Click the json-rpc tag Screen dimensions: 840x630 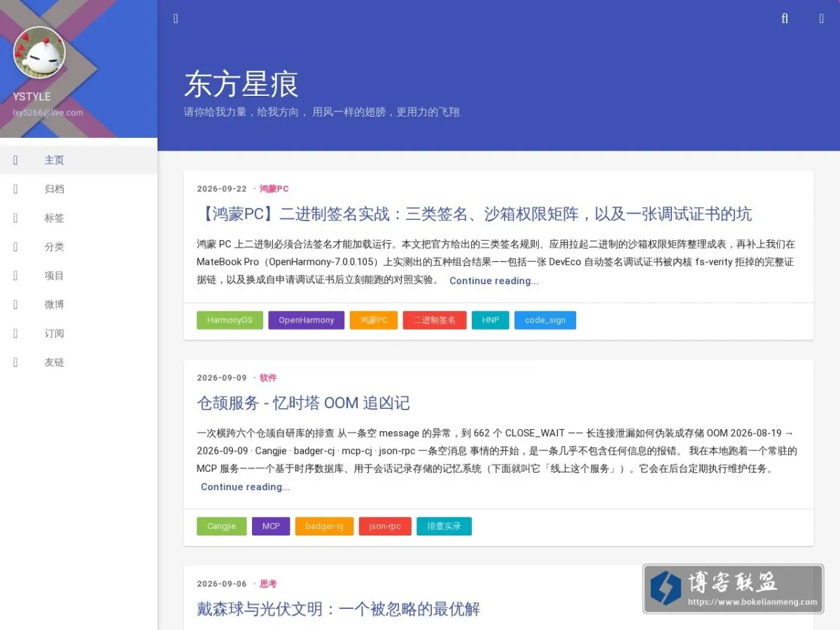[385, 526]
